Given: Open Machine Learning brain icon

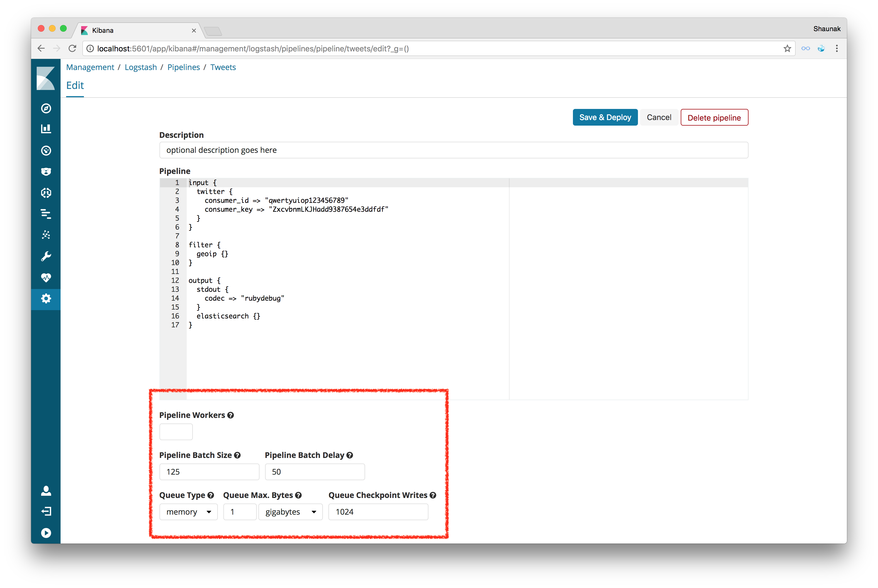Looking at the screenshot, I should 46,193.
